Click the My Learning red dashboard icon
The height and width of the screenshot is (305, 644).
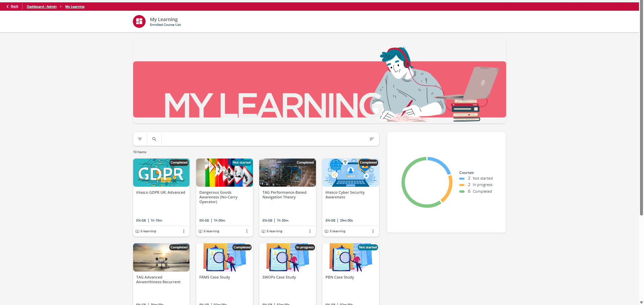(x=139, y=21)
